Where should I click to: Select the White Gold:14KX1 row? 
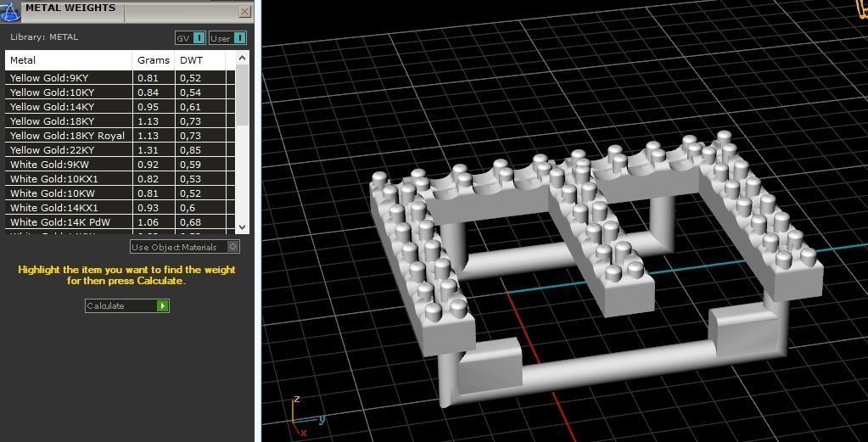[x=120, y=208]
